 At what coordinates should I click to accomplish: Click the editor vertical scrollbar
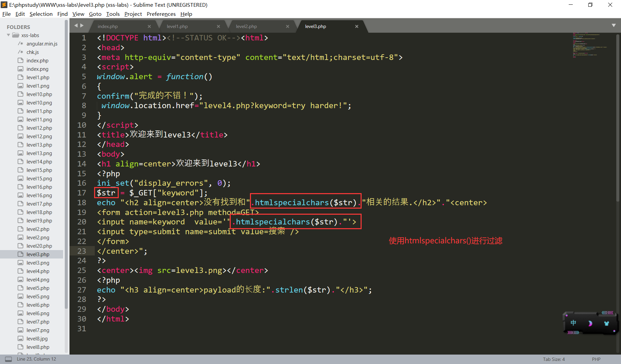[x=618, y=118]
